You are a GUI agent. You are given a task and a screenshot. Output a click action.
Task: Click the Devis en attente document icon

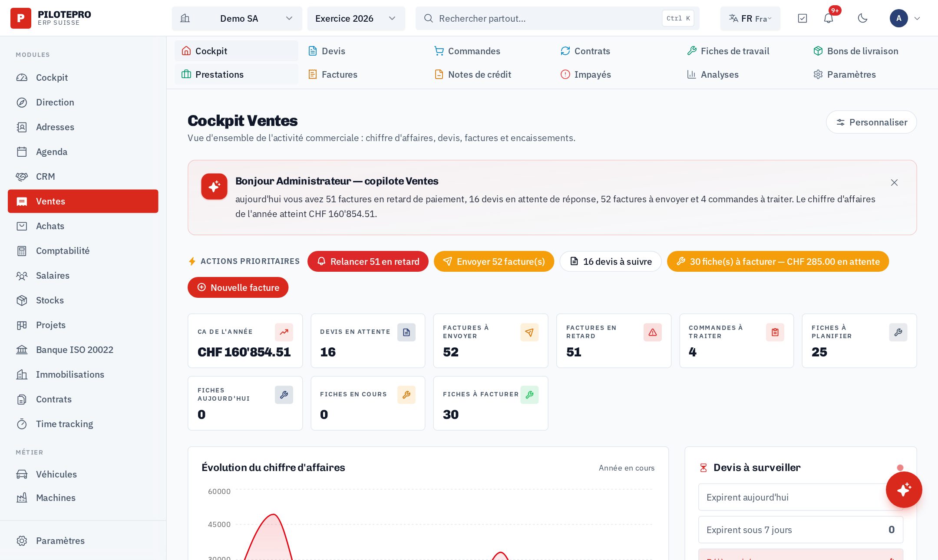(x=406, y=333)
